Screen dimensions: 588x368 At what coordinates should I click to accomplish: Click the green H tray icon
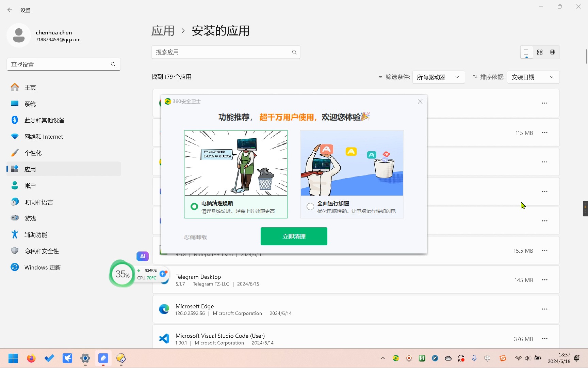click(422, 358)
